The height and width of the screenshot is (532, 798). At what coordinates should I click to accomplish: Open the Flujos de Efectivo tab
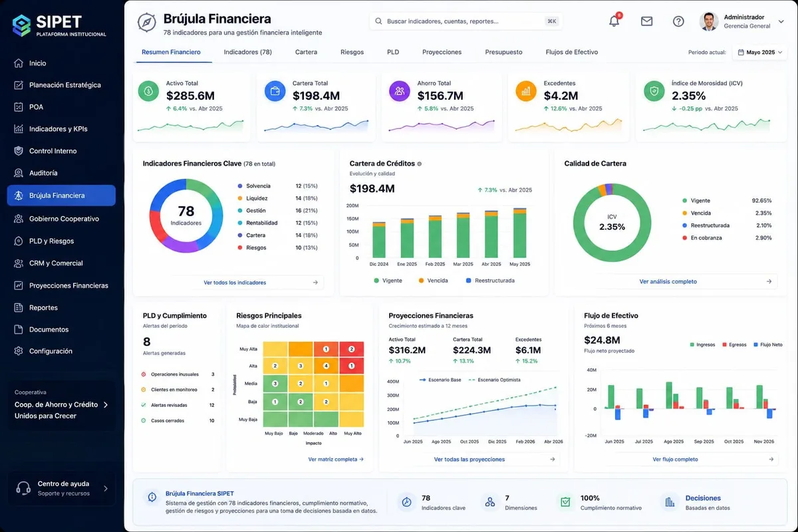click(x=572, y=52)
